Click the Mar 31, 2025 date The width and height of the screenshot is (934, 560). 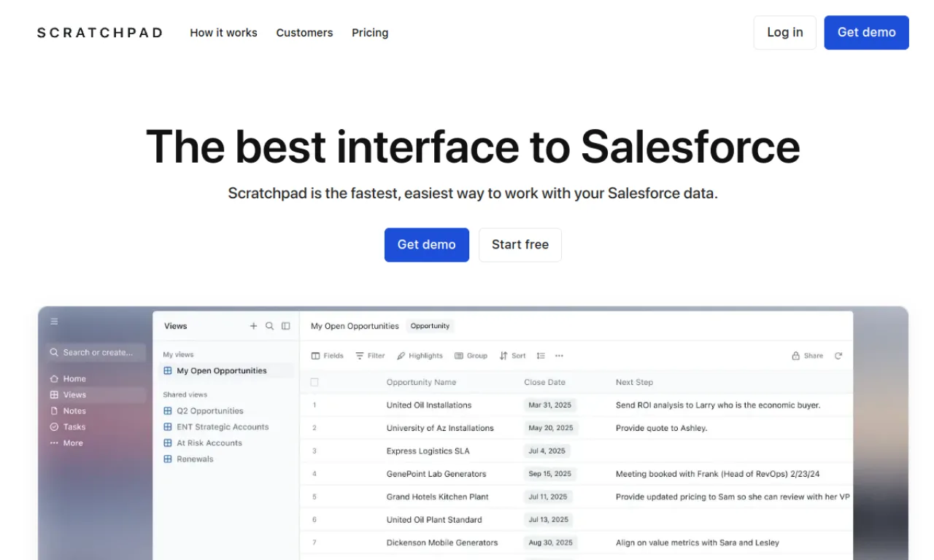(x=550, y=405)
